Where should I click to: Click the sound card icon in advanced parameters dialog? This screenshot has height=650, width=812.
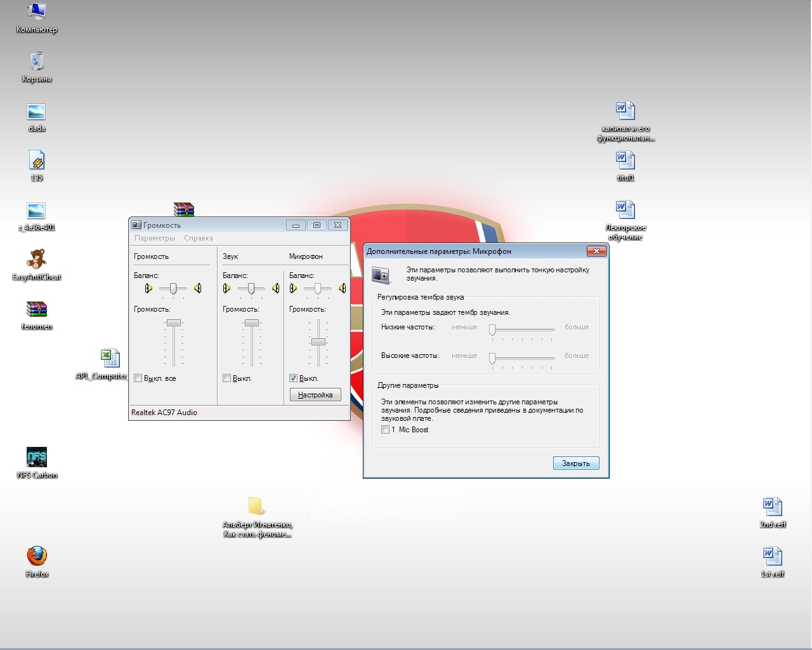(x=381, y=275)
